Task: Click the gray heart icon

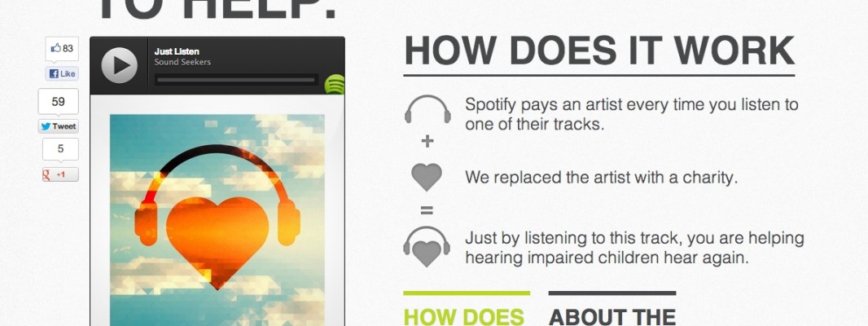Action: [x=427, y=178]
